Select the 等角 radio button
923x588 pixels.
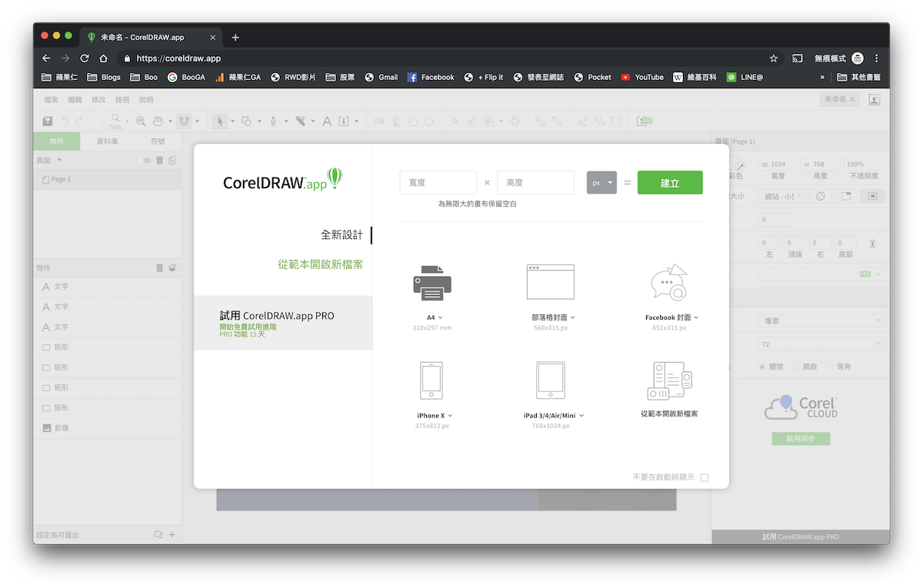829,367
